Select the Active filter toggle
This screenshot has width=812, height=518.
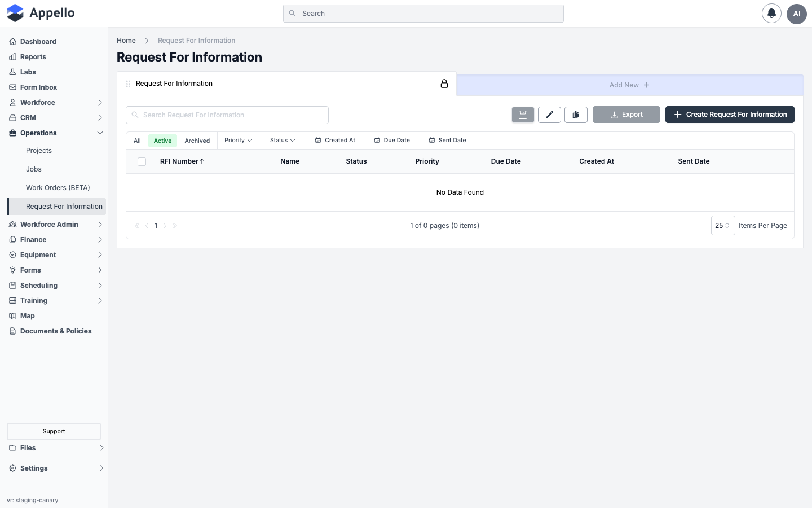coord(162,141)
